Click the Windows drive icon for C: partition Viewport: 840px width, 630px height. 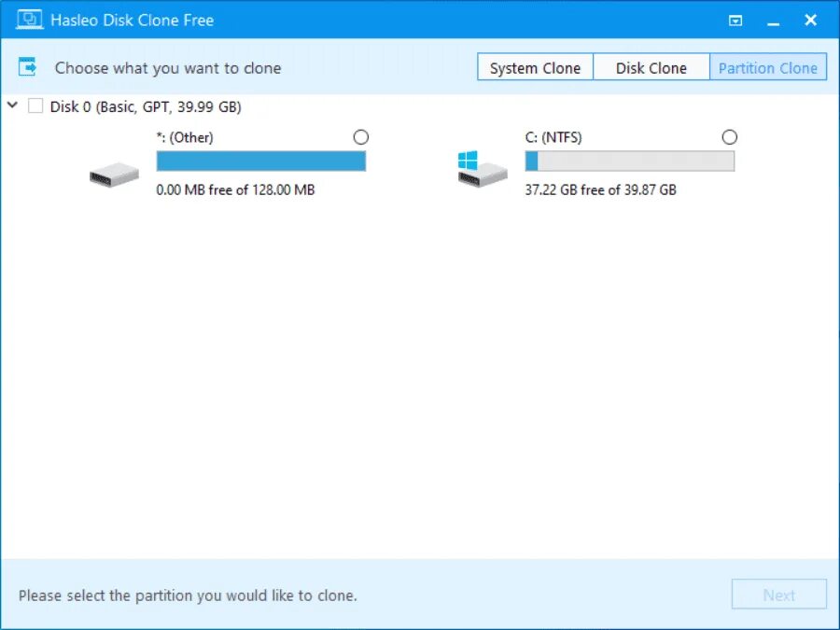pos(483,169)
